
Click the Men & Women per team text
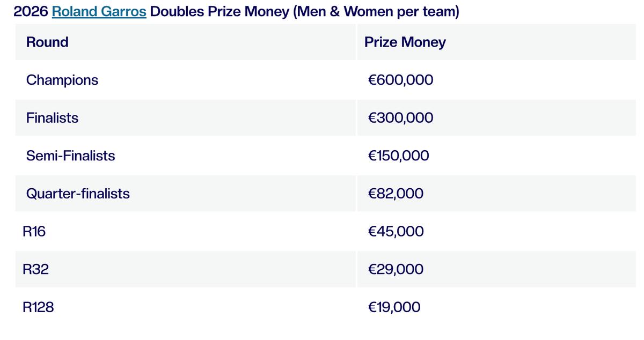point(376,12)
